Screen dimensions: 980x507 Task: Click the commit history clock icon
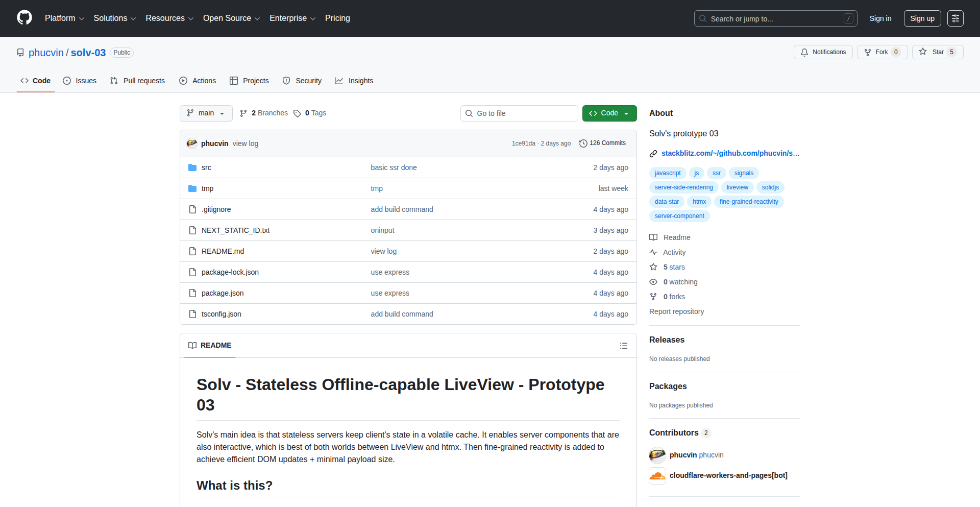coord(583,143)
